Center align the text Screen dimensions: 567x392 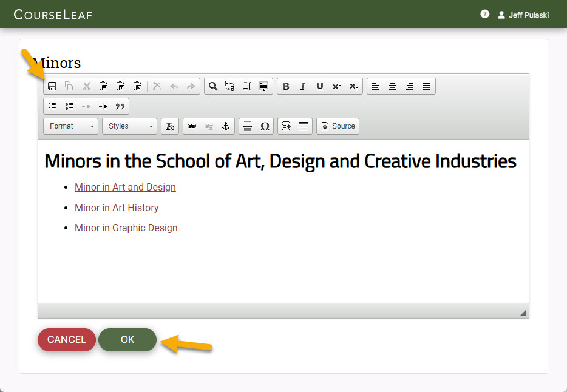click(x=393, y=86)
